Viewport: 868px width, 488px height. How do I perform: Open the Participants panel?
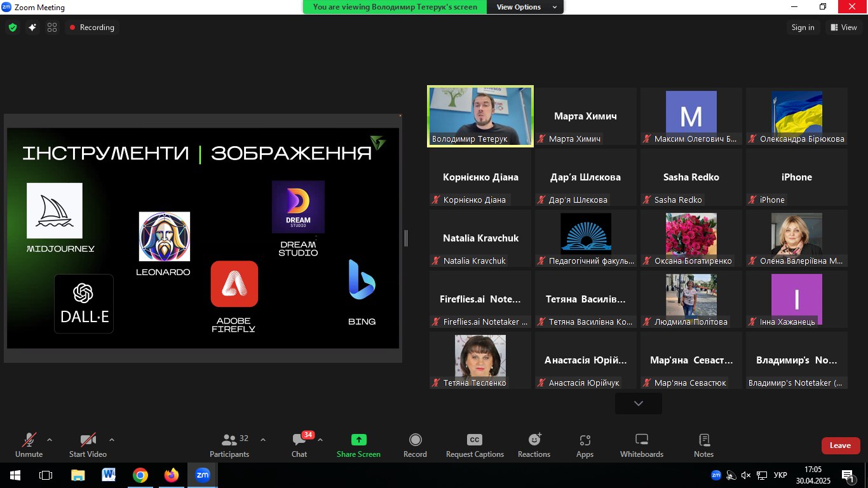pos(230,445)
